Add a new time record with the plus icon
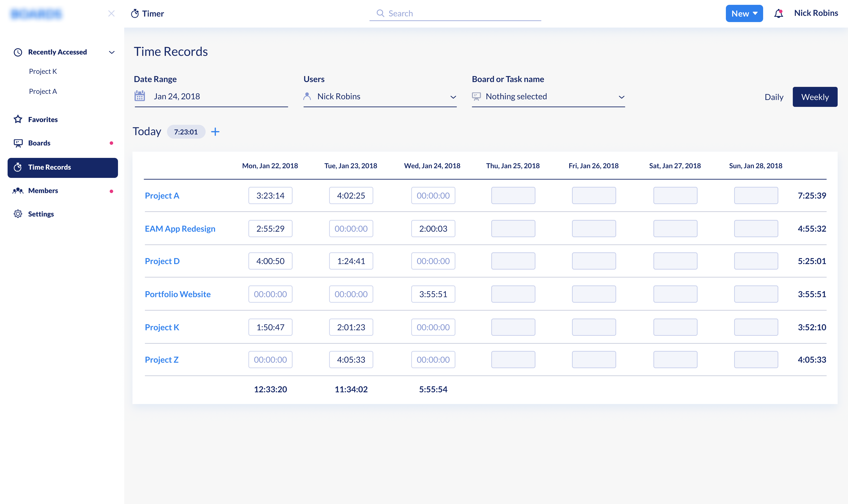Image resolution: width=848 pixels, height=504 pixels. 216,132
